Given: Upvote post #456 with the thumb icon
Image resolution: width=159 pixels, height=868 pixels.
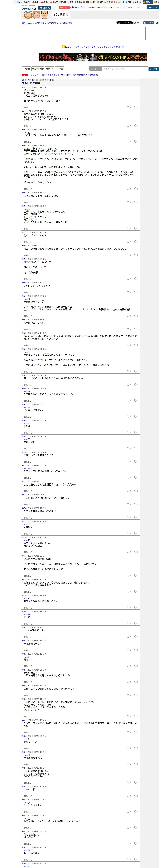Looking at the screenshot, I should click(128, 228).
